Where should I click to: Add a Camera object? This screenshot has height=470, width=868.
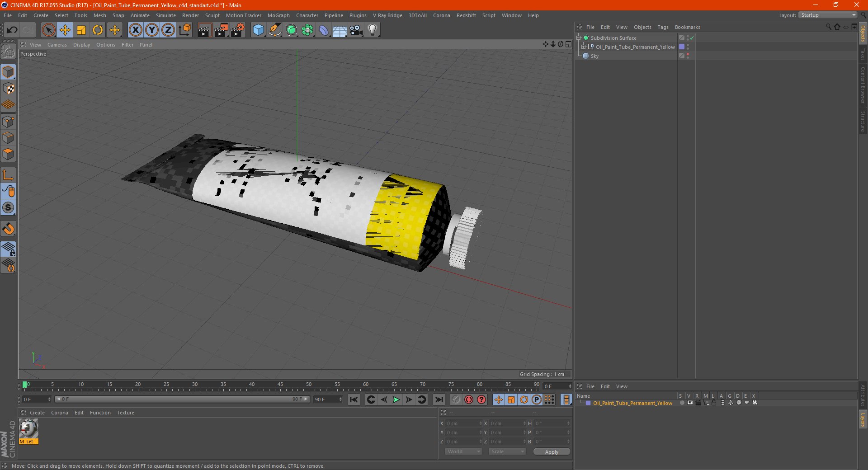pos(356,30)
